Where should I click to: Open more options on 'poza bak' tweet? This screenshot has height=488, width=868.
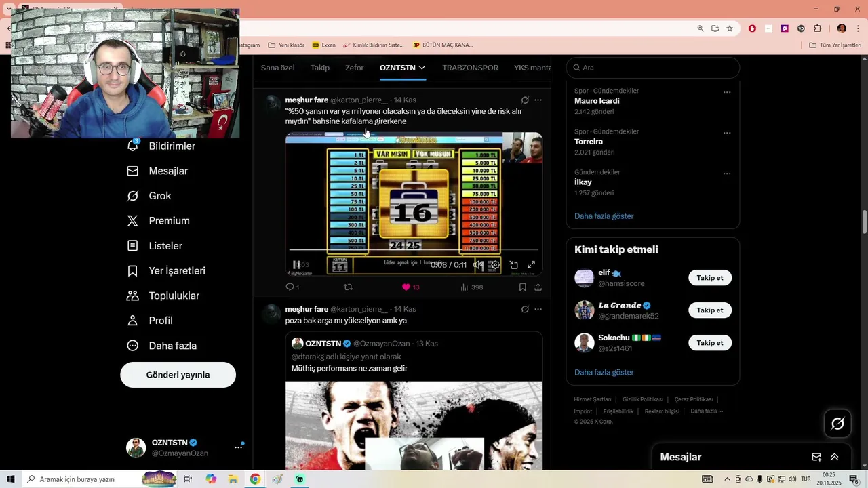click(x=538, y=309)
